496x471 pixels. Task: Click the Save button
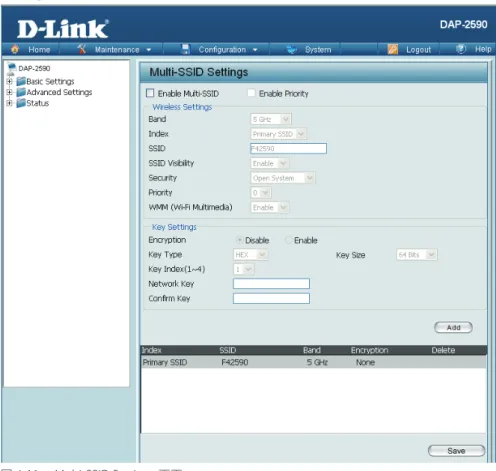pos(456,451)
